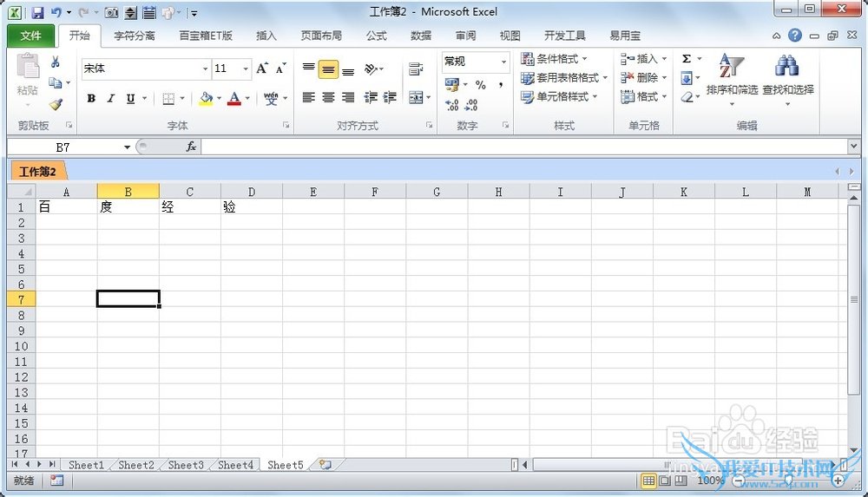The height and width of the screenshot is (497, 868).
Task: Click the AutoSum sigma icon
Action: pyautogui.click(x=687, y=59)
